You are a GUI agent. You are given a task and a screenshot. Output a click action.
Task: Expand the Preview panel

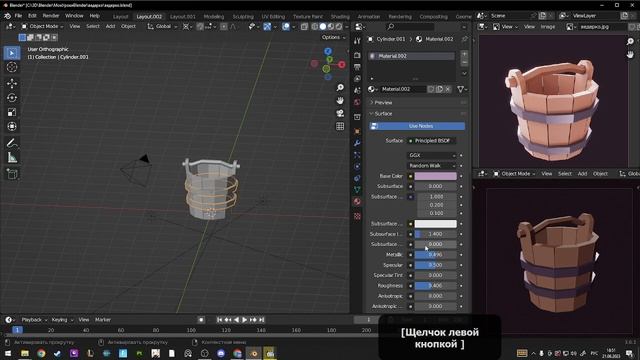tap(383, 102)
